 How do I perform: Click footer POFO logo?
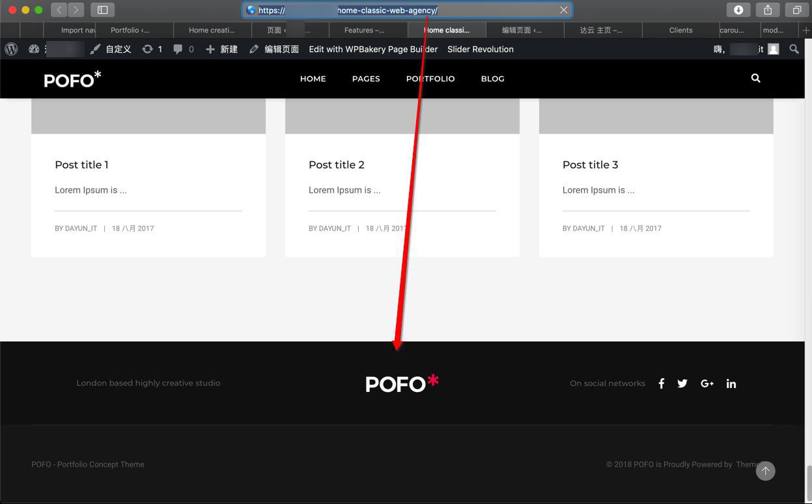click(402, 384)
